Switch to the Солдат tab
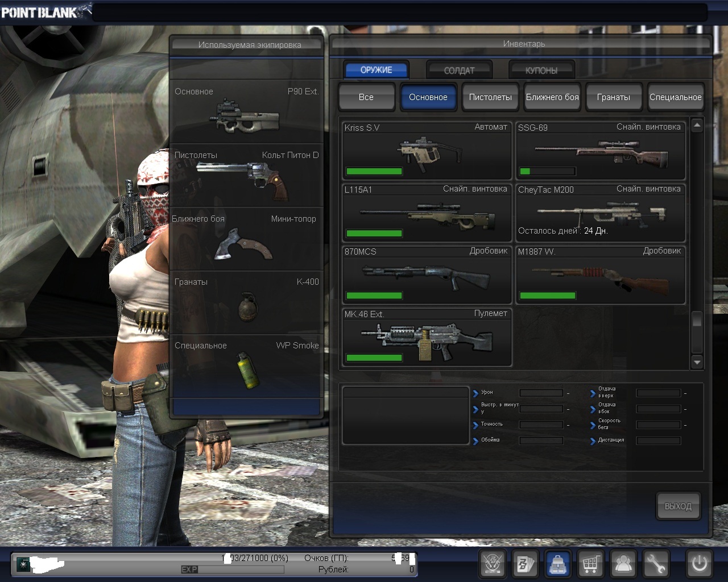Viewport: 728px width, 582px height. point(459,70)
